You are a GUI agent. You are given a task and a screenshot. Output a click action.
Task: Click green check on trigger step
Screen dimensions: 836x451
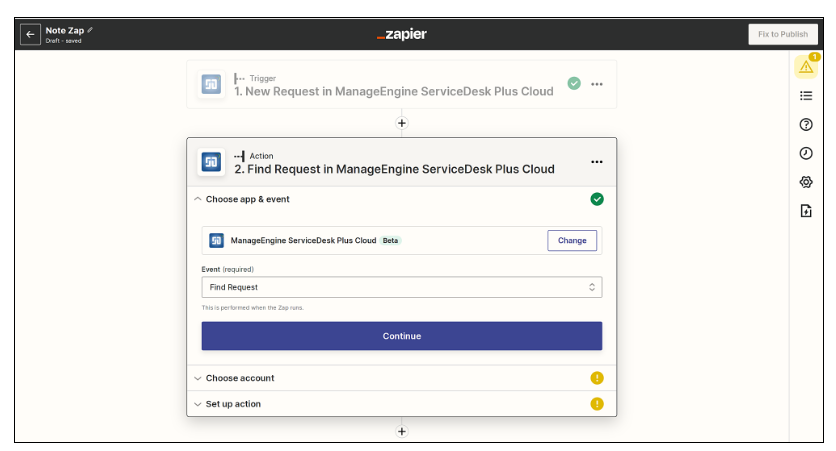point(574,84)
